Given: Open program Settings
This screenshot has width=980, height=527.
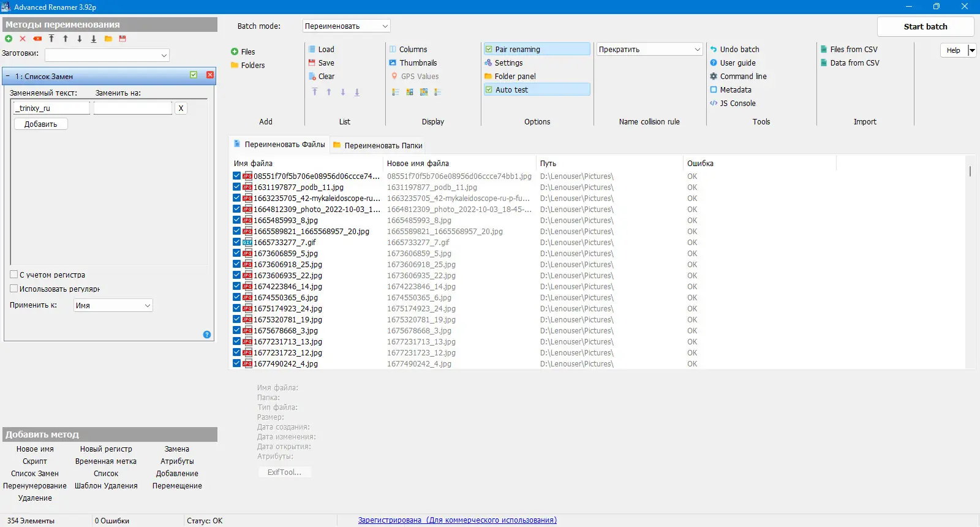Looking at the screenshot, I should pos(503,63).
